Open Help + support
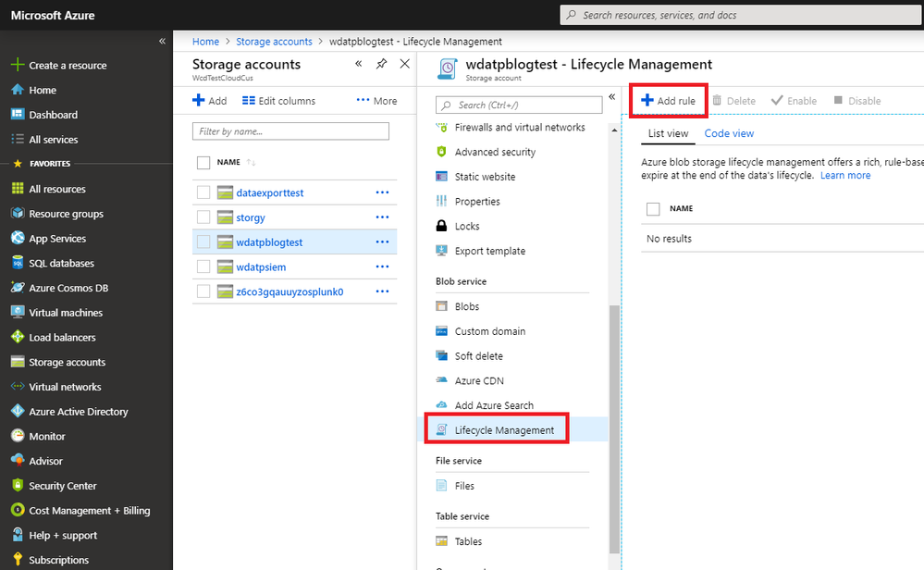 pyautogui.click(x=63, y=536)
